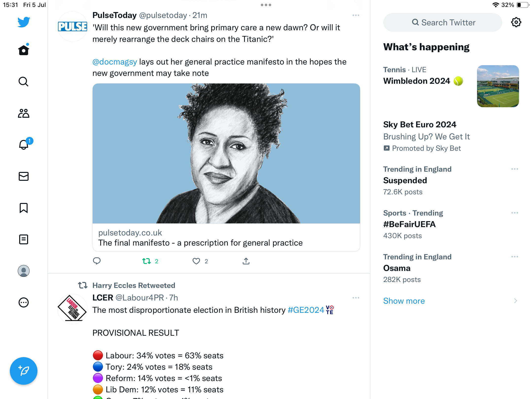The width and height of the screenshot is (532, 399).
Task: Reply to the PulseToday tweet
Action: pos(97,261)
